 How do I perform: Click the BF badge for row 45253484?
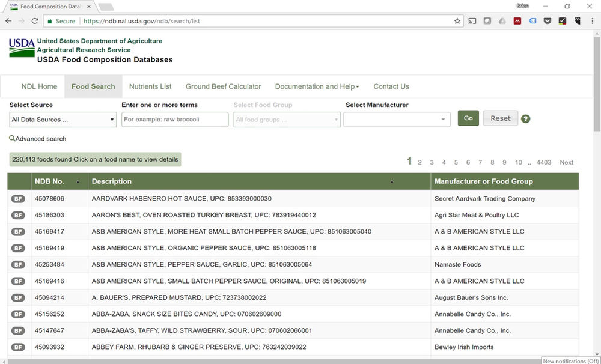[18, 265]
